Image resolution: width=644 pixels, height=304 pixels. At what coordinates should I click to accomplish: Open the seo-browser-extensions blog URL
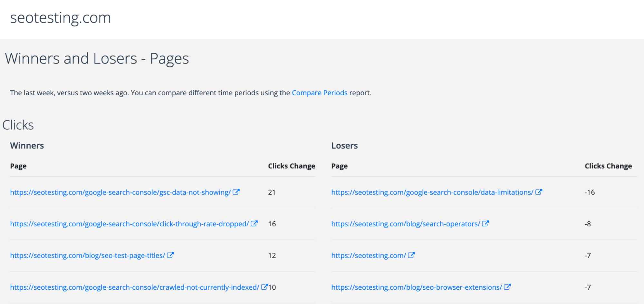(417, 287)
